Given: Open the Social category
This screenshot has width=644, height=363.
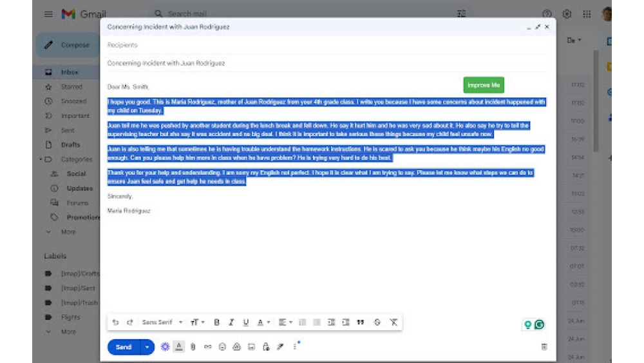Looking at the screenshot, I should 76,174.
